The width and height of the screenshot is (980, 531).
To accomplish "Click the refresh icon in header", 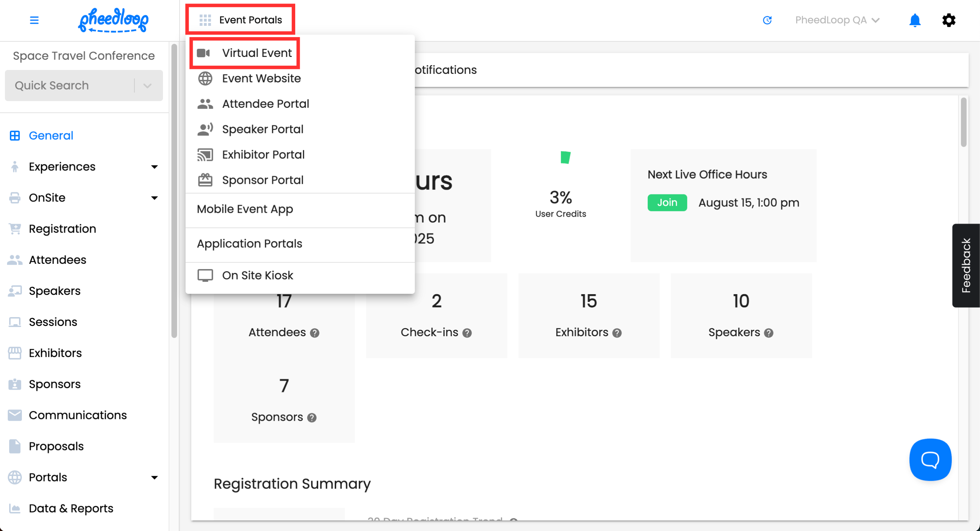I will point(767,20).
